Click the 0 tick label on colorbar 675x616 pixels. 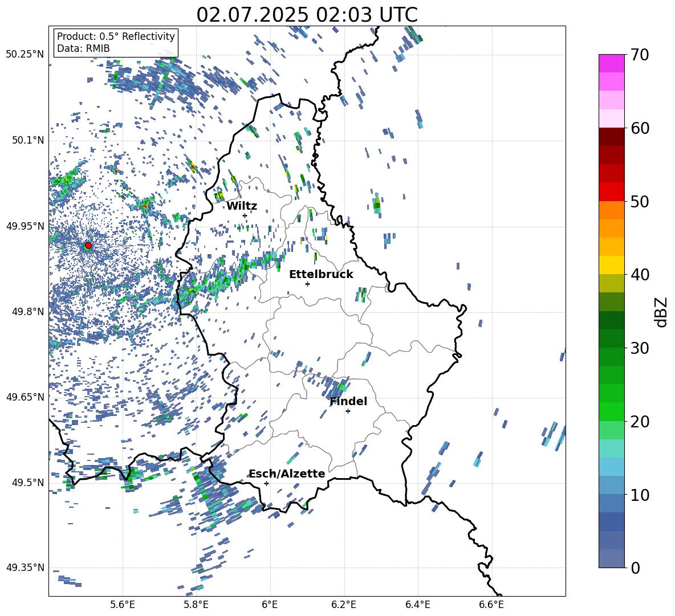pos(635,568)
